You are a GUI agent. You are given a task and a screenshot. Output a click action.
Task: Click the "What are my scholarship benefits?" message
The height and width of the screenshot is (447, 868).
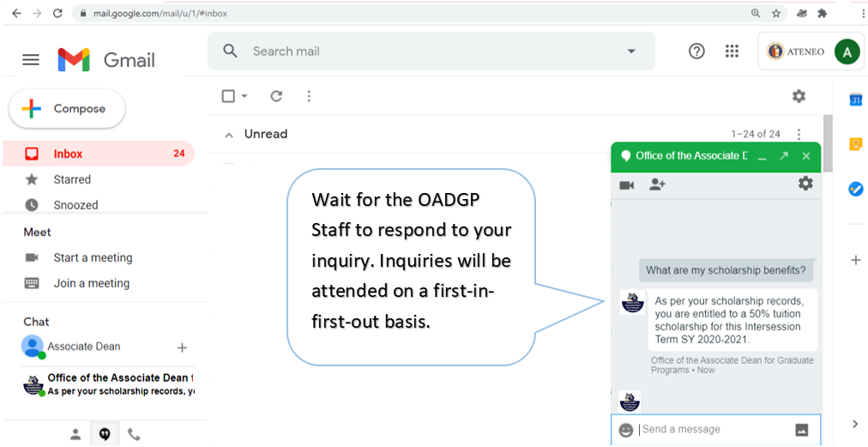726,271
